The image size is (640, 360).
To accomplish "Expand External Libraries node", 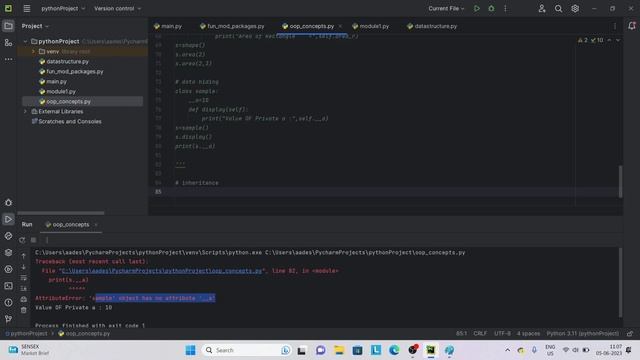I will pos(25,111).
